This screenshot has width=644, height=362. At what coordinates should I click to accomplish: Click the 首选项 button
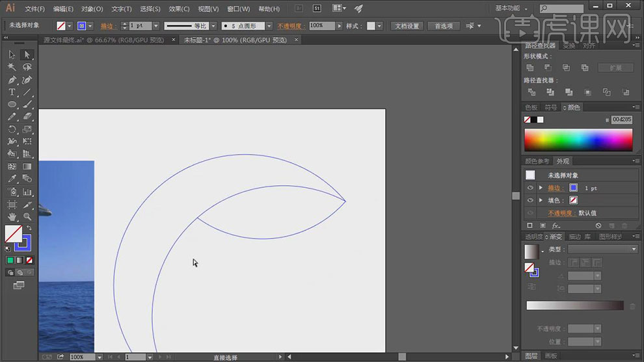(x=444, y=26)
